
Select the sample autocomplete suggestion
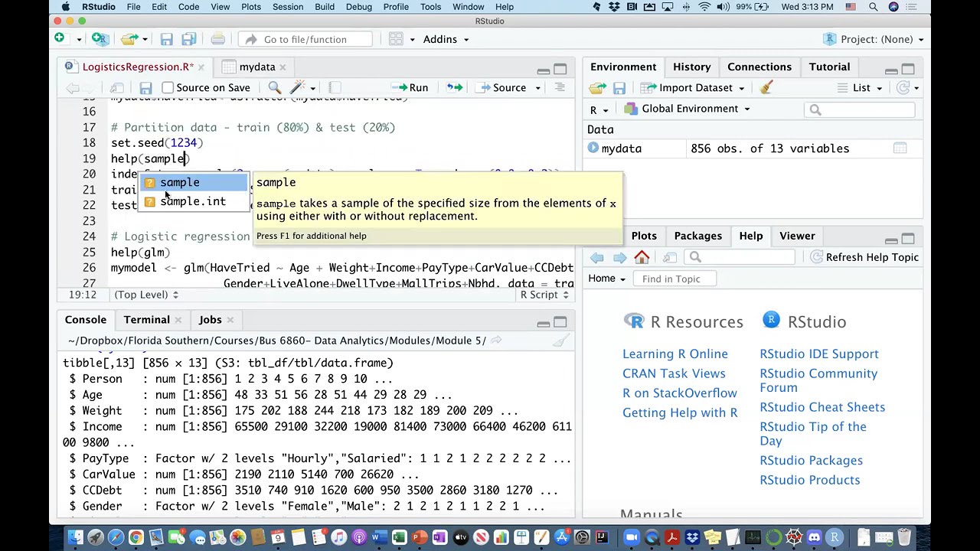[x=193, y=182]
